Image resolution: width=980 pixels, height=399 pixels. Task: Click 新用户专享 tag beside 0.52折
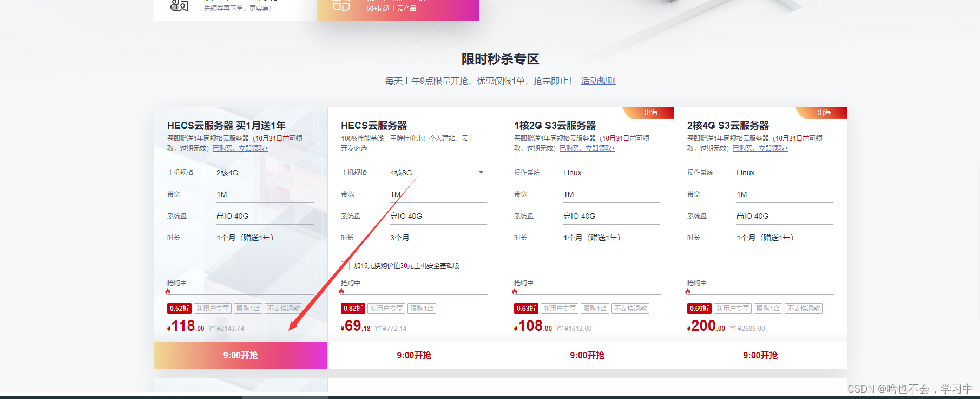point(213,309)
